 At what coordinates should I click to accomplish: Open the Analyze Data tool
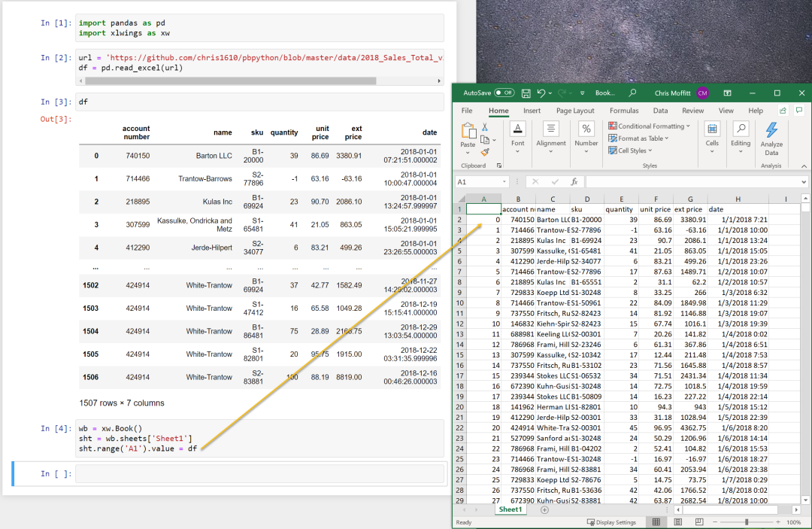771,139
